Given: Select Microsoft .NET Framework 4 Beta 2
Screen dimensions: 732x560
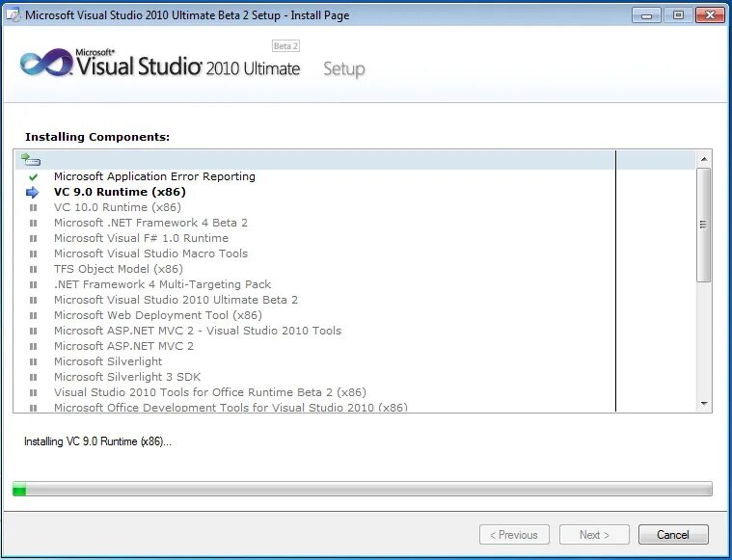Looking at the screenshot, I should click(150, 223).
